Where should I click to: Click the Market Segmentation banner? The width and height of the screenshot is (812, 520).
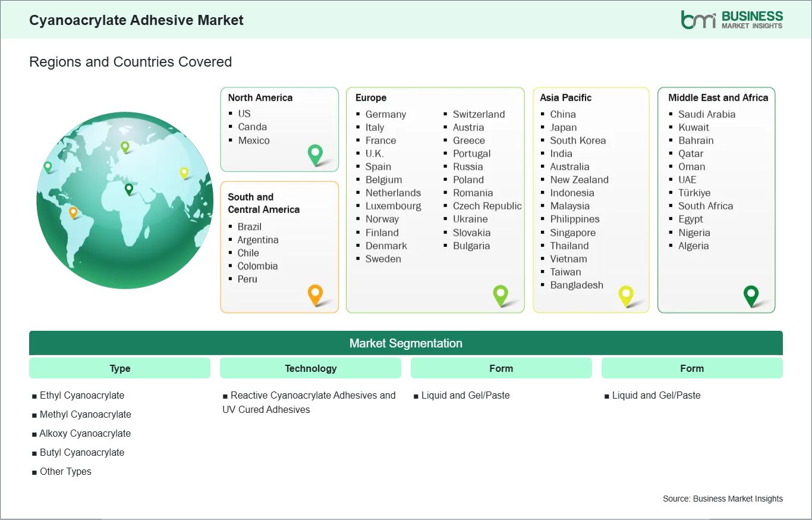405,343
